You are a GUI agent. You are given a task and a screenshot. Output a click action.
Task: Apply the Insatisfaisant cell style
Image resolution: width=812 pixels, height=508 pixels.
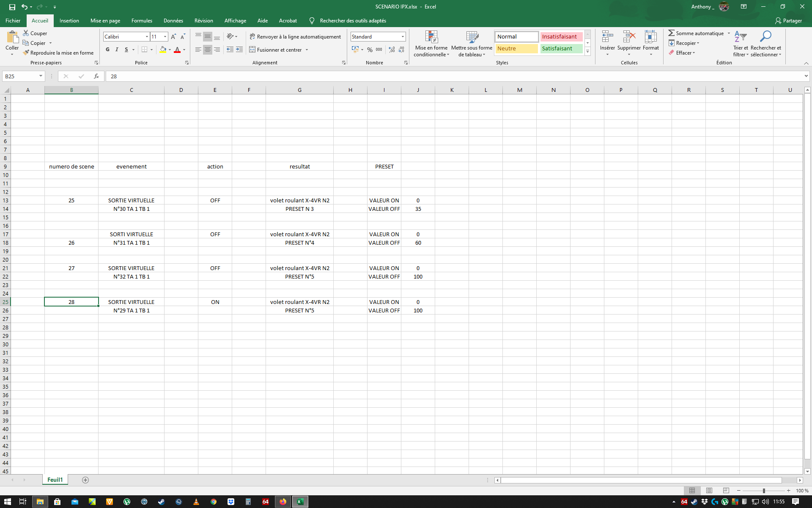click(x=561, y=37)
